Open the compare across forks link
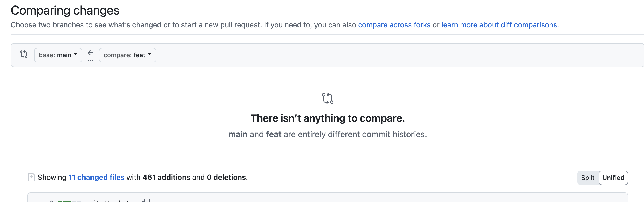The height and width of the screenshot is (202, 644). (x=394, y=25)
